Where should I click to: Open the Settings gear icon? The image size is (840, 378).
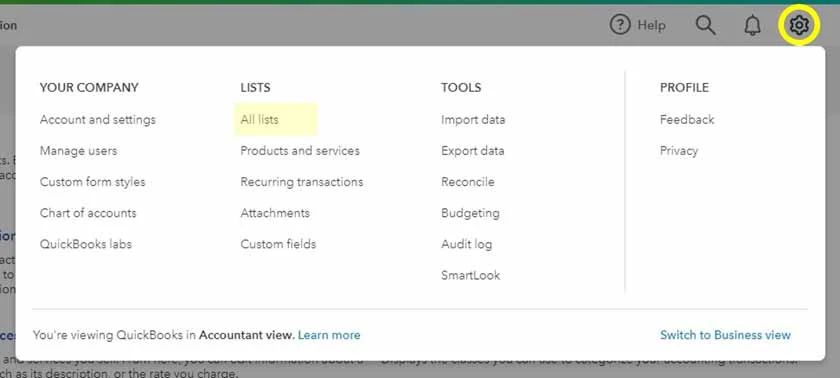point(799,25)
